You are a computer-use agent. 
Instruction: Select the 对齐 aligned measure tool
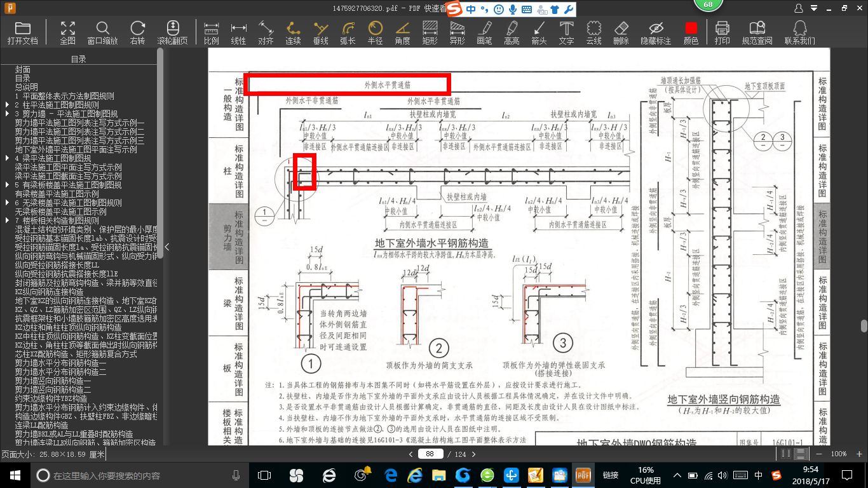click(x=266, y=32)
